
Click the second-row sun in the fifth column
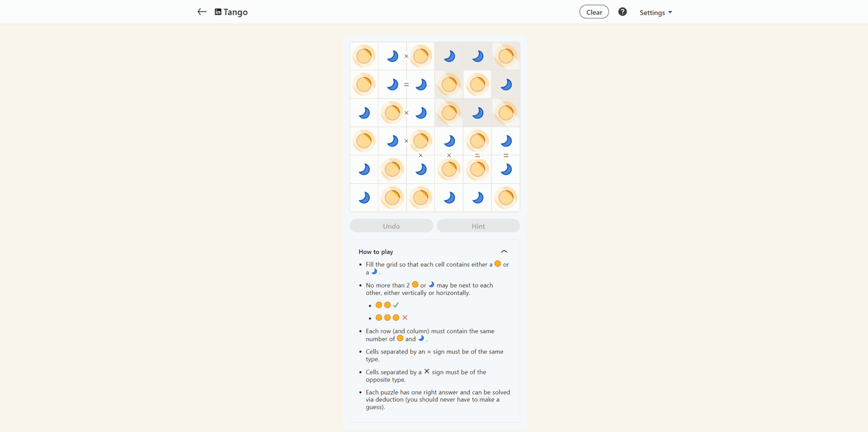point(477,85)
